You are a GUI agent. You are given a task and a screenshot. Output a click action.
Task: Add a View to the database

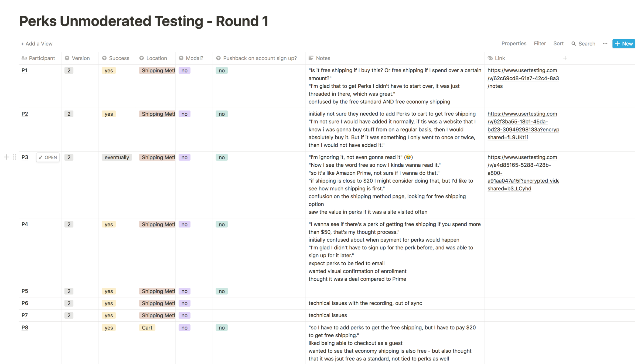pyautogui.click(x=37, y=44)
